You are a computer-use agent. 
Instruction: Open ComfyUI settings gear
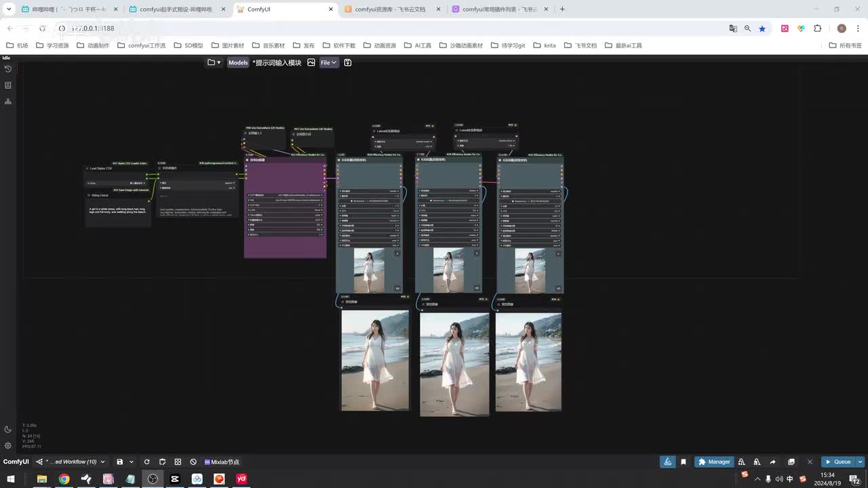pyautogui.click(x=8, y=445)
